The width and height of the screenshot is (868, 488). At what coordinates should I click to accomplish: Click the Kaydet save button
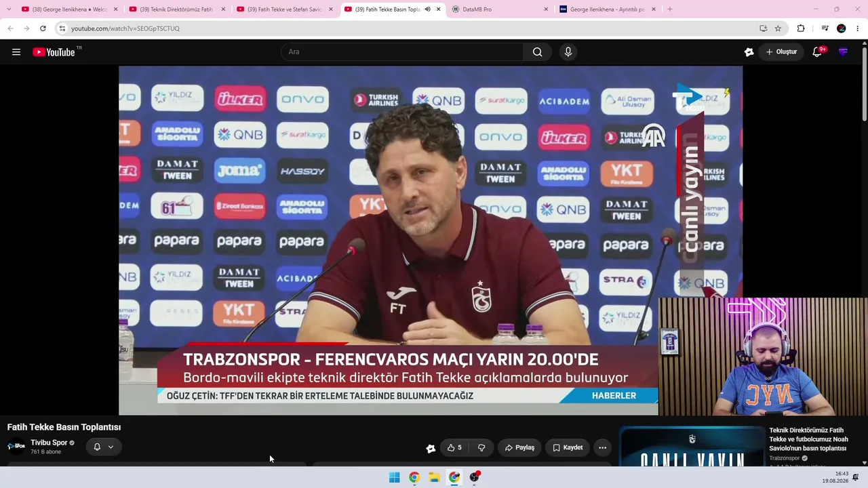568,447
